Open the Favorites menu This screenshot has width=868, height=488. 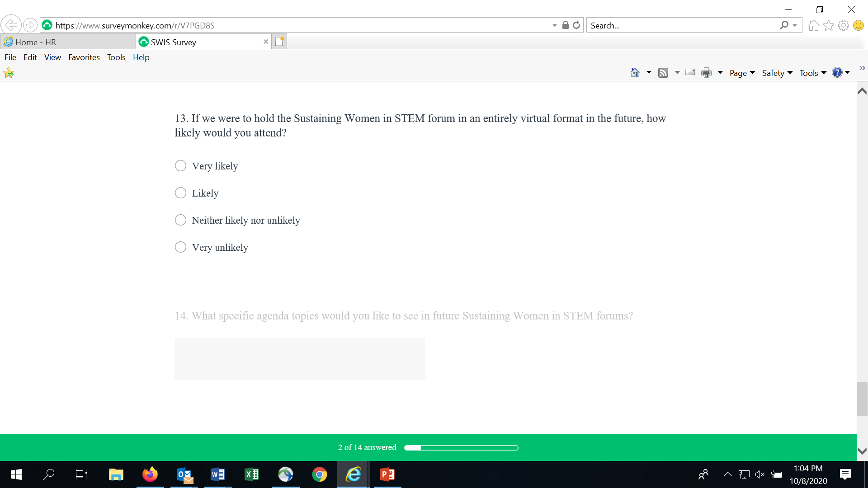pyautogui.click(x=84, y=57)
